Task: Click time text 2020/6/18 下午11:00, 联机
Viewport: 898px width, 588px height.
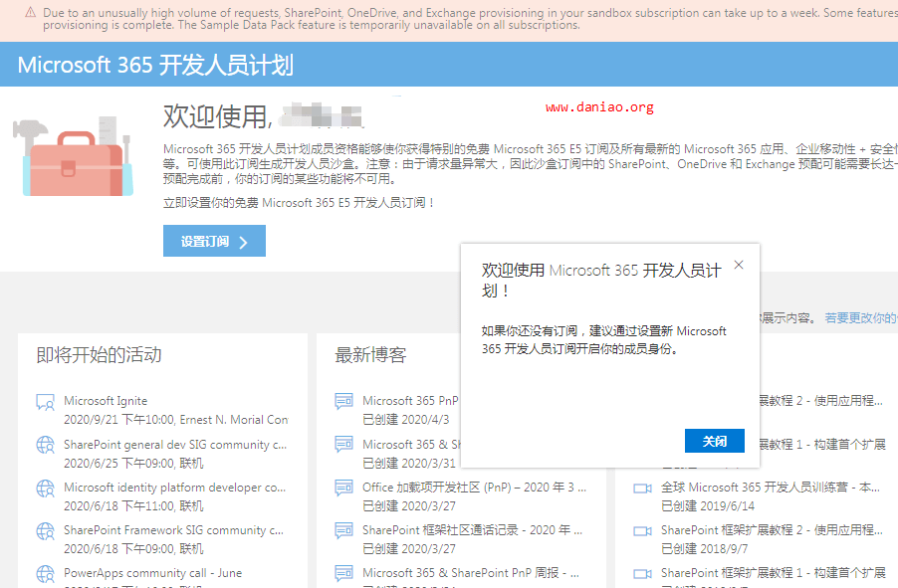Action: 133,506
